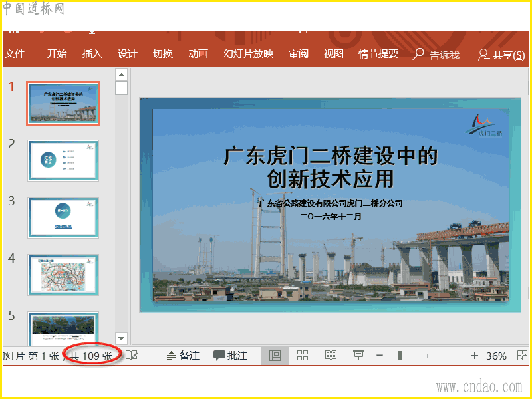Click the 告诉我 search magnifier
The height and width of the screenshot is (399, 532).
pos(418,54)
